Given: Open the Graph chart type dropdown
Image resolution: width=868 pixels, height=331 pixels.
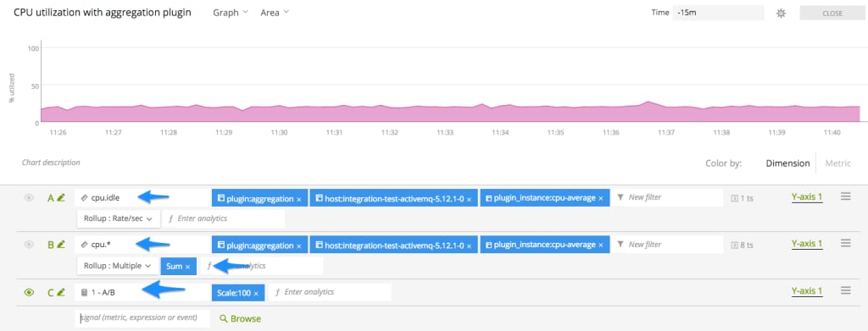Looking at the screenshot, I should (231, 13).
